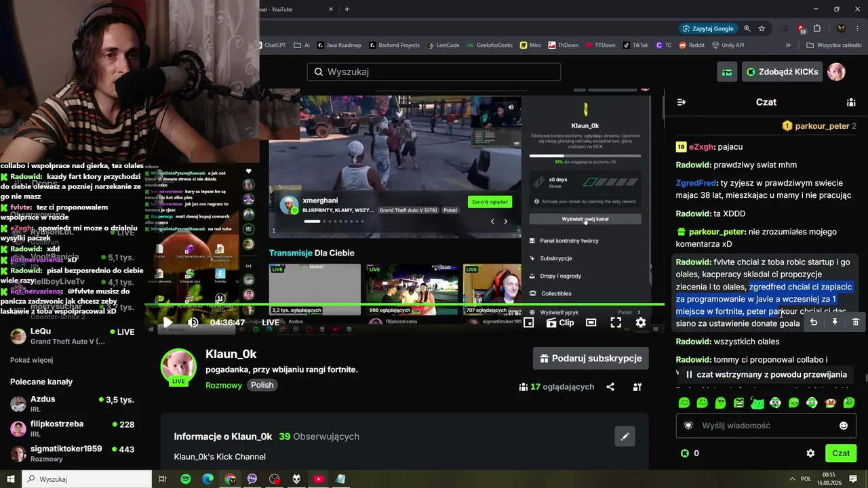Send the message with the Czat button
The height and width of the screenshot is (488, 868).
coord(841,453)
